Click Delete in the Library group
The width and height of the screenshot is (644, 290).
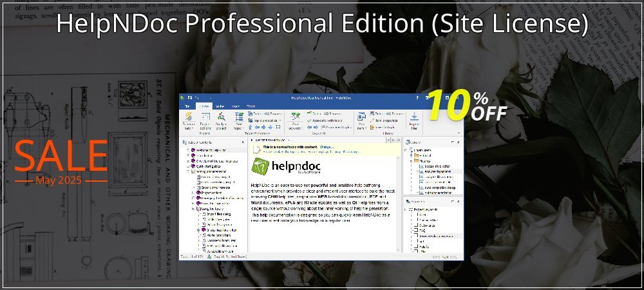click(x=377, y=114)
